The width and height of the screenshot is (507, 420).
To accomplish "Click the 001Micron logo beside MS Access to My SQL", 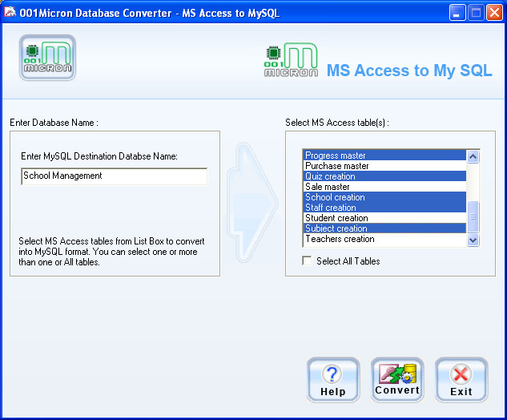I will pyautogui.click(x=291, y=60).
